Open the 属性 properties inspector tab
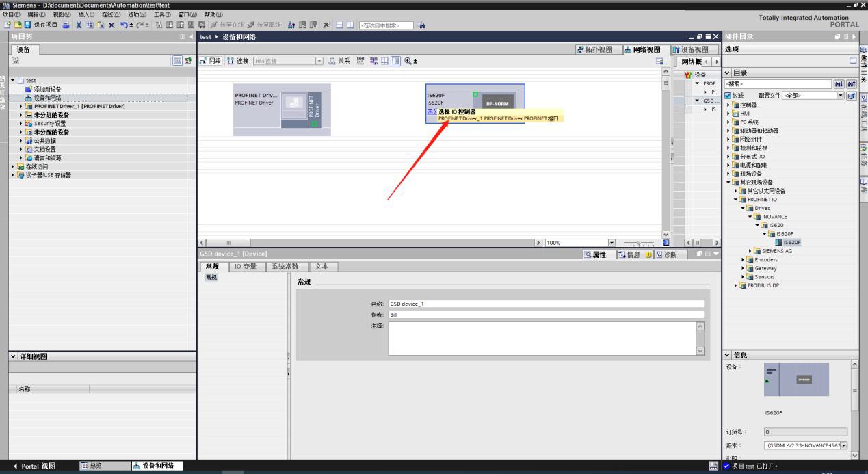 (599, 254)
